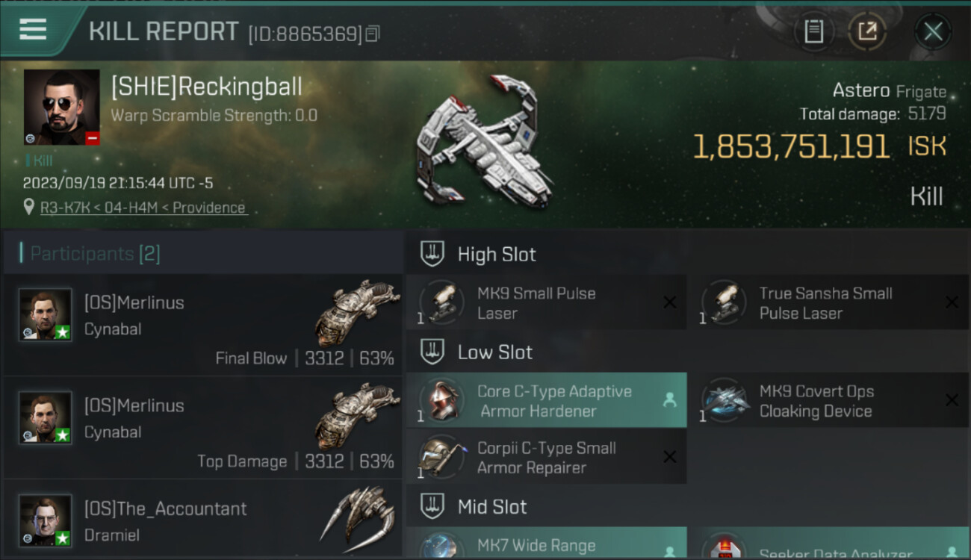Select the True Sansha Small Pulse Laser

pos(828,302)
